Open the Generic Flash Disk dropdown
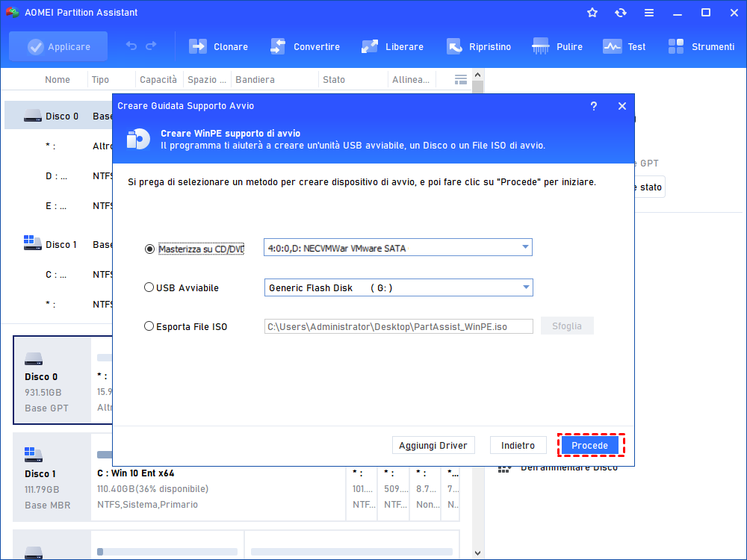This screenshot has width=747, height=560. 398,287
